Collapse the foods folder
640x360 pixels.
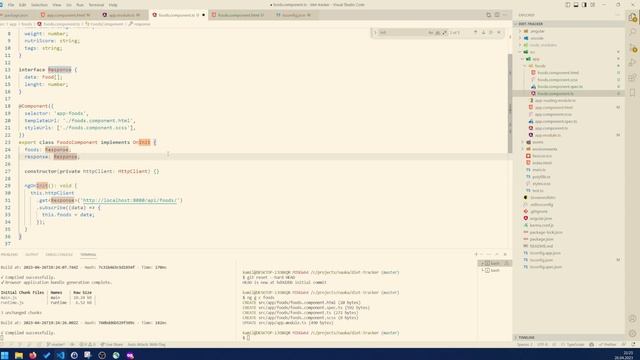tap(569, 66)
